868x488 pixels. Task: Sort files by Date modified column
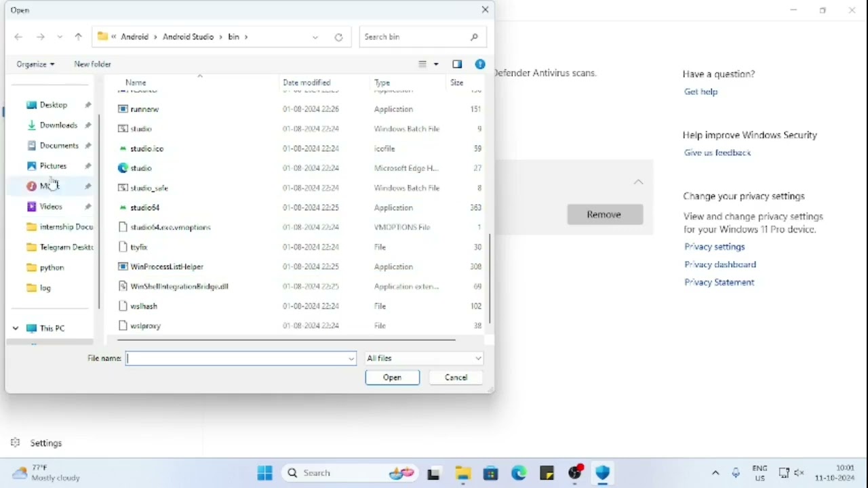pyautogui.click(x=307, y=83)
